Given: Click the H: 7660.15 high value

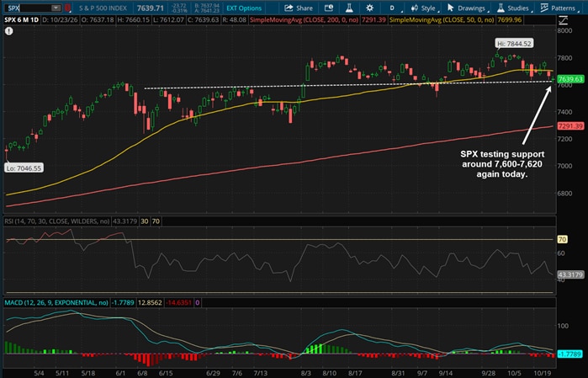Looking at the screenshot, I should tap(134, 19).
